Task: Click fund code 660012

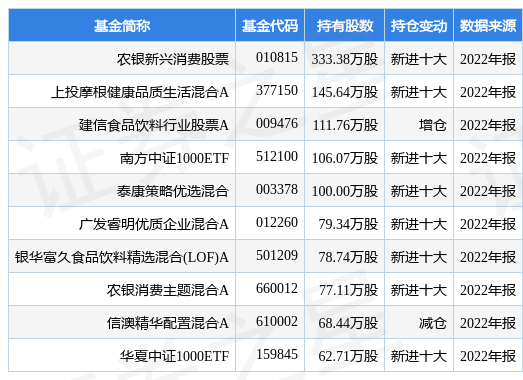Action: pos(277,289)
